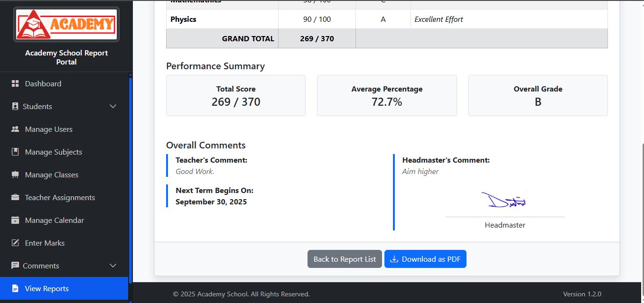Open the Manage Users menu item
Screen dimensions: 644x303
point(48,129)
